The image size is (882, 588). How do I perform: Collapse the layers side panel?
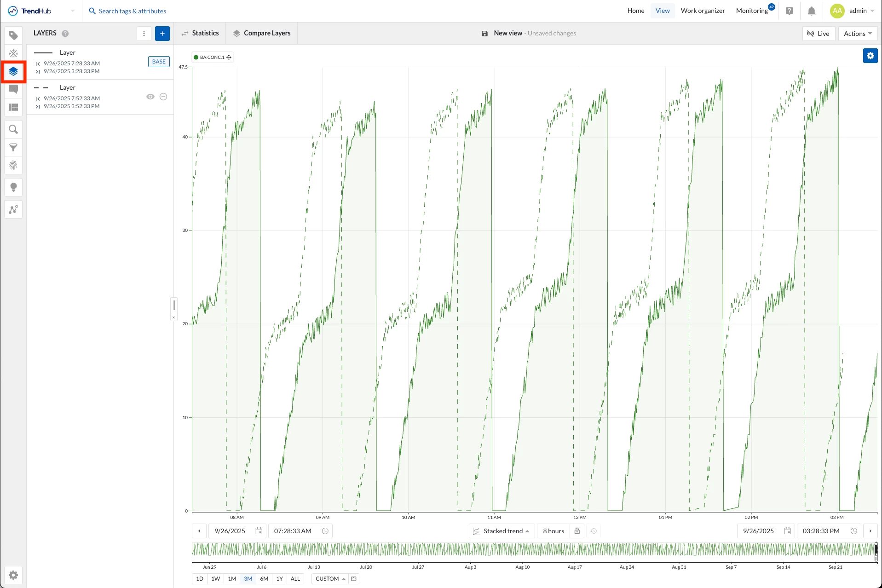click(x=173, y=317)
